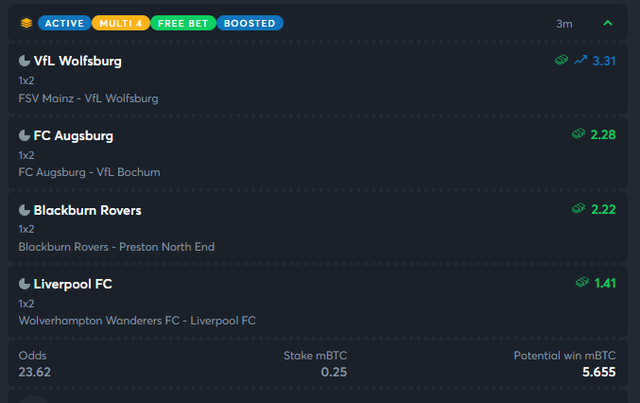Select the BOOSTED badge
The height and width of the screenshot is (403, 640).
250,23
